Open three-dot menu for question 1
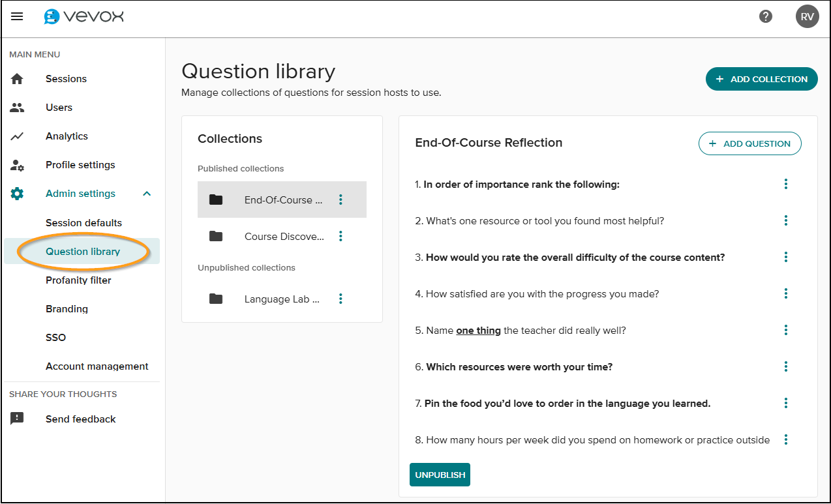This screenshot has height=504, width=831. point(786,184)
